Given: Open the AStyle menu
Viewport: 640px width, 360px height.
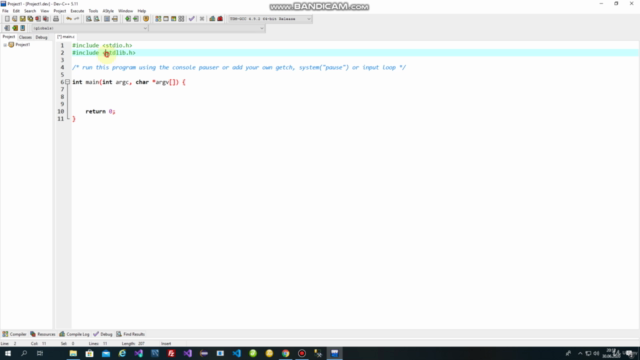Looking at the screenshot, I should 108,11.
